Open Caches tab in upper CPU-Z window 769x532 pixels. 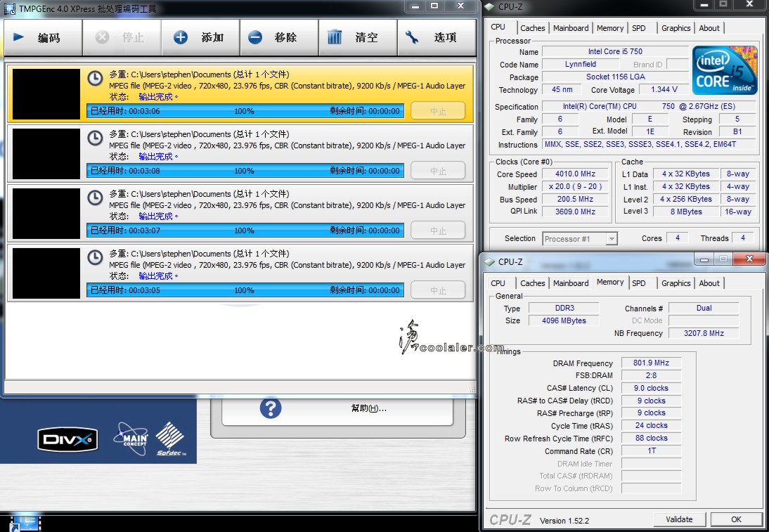(533, 28)
